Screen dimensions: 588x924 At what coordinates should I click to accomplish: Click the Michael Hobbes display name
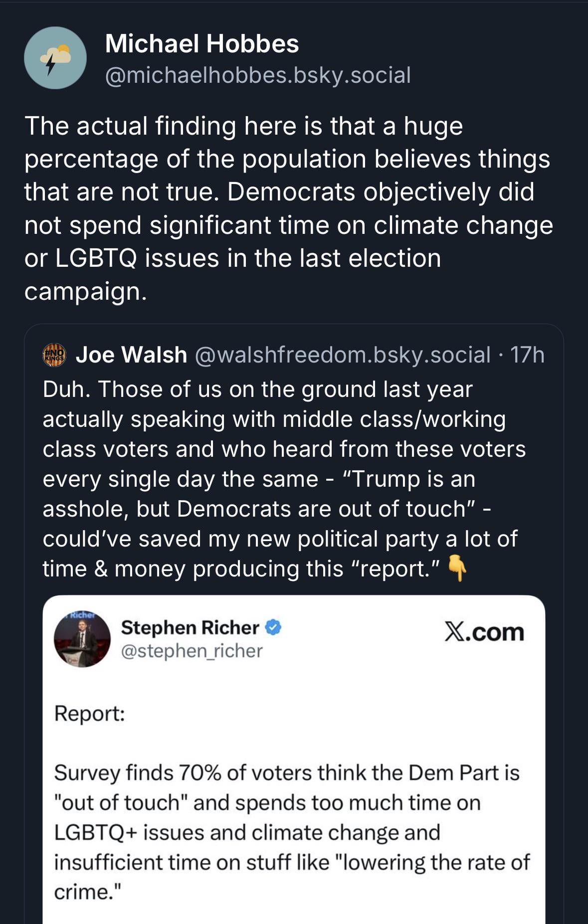(202, 44)
